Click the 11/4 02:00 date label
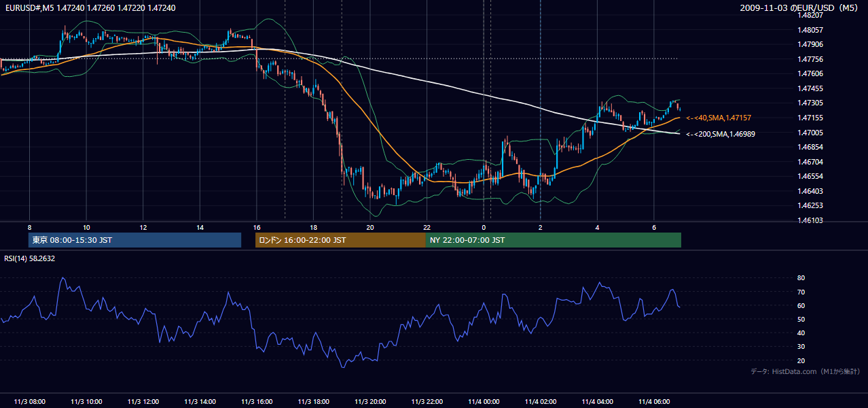Viewport: 868px width, 408px height. coord(540,402)
